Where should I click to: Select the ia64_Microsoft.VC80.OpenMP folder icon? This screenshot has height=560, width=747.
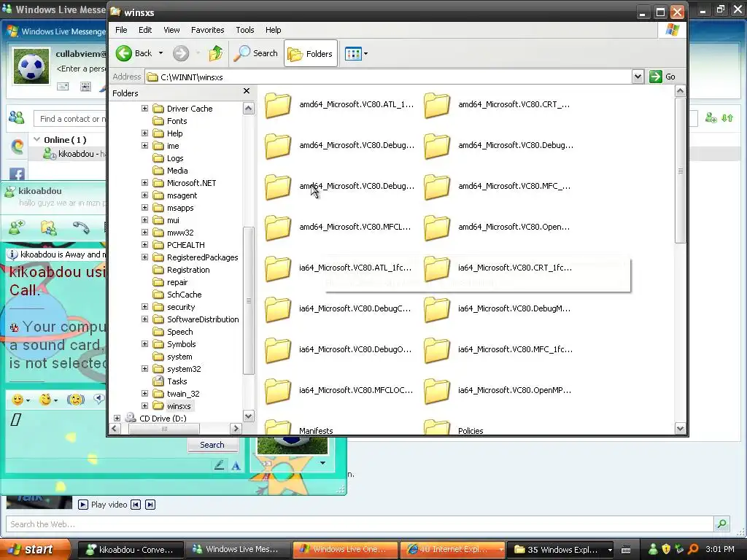437,392
